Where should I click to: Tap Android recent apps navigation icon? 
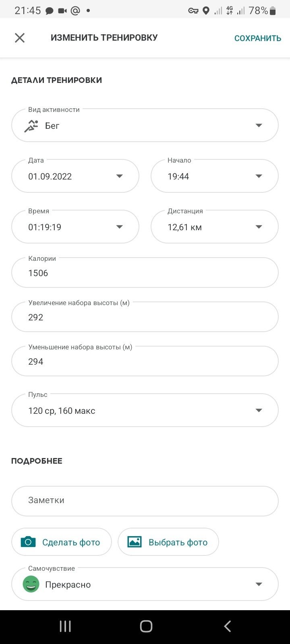[x=65, y=626]
